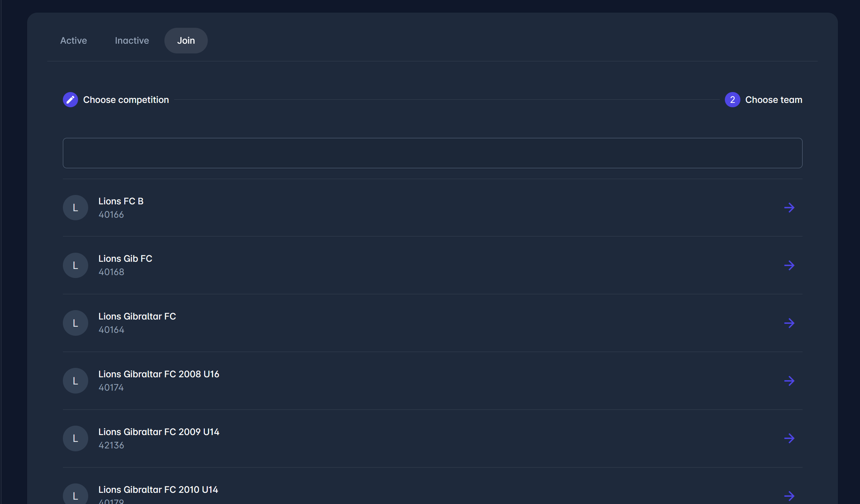Select team Lions Gibraltar FC 2008 U16

[x=159, y=374]
